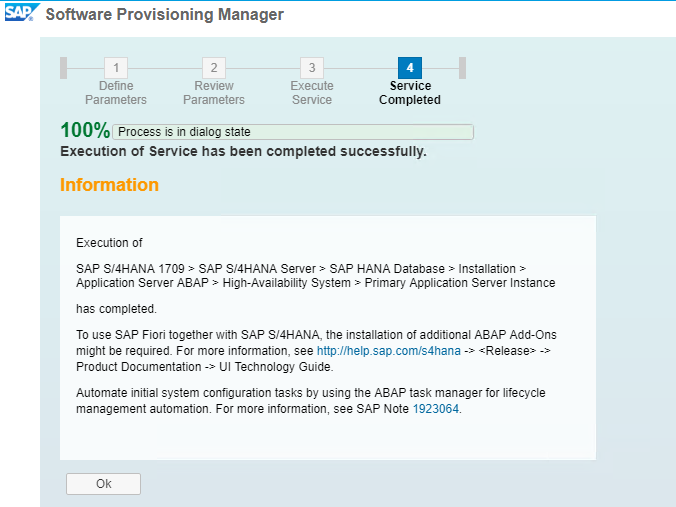Screen dimensions: 676x507
Task: Open the Review Parameters step label
Action: pos(214,93)
